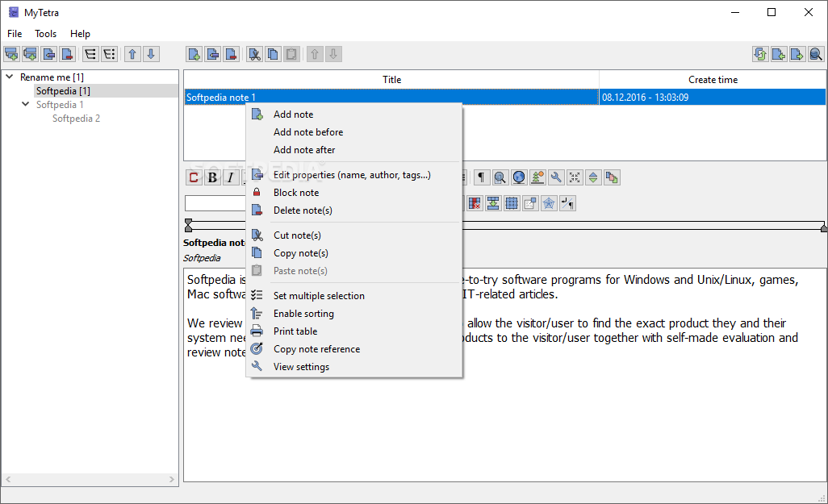Click the pentagon web icon in the editor toolbar
Screen dimensions: 828x504
[549, 203]
